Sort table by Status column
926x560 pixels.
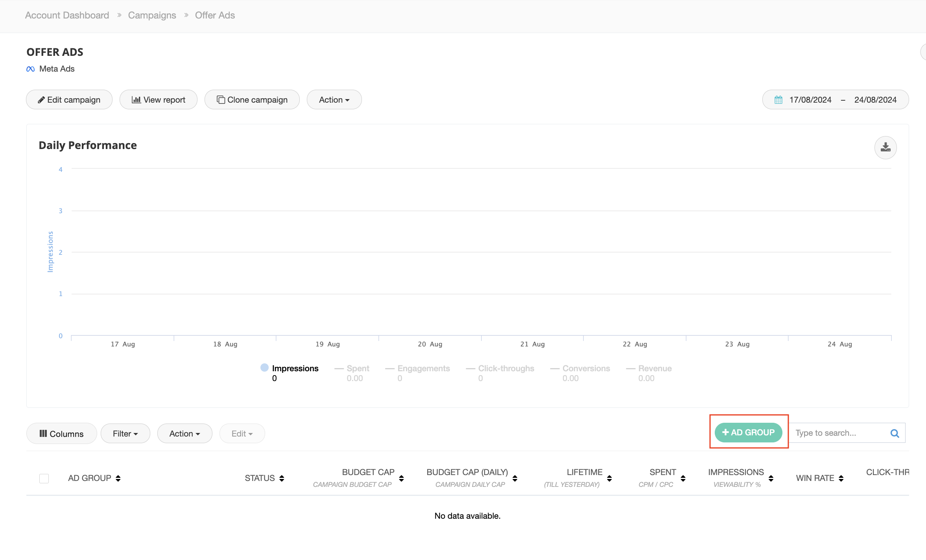[x=282, y=478]
